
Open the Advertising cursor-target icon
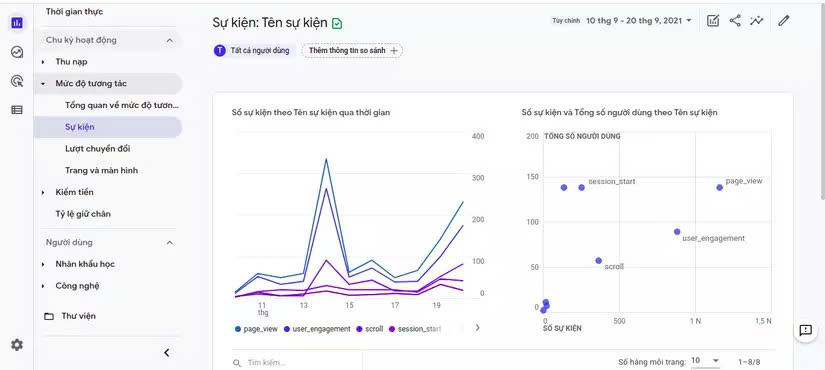point(17,81)
